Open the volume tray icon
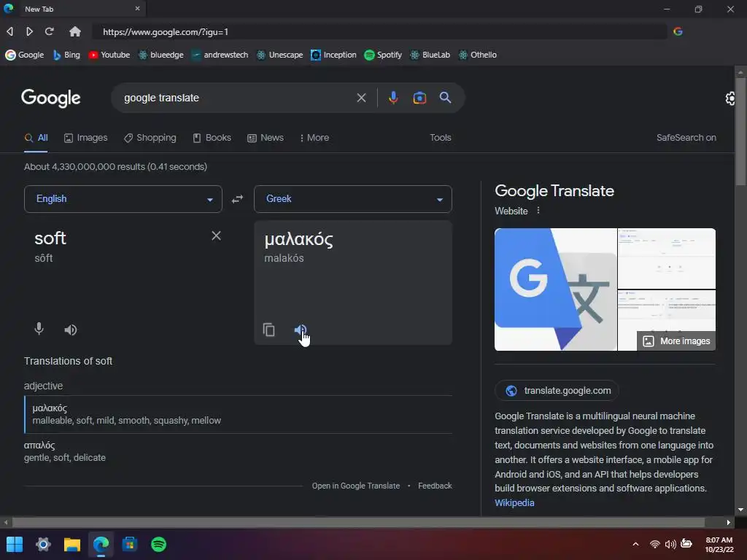Viewport: 747px width, 560px height. pyautogui.click(x=670, y=544)
